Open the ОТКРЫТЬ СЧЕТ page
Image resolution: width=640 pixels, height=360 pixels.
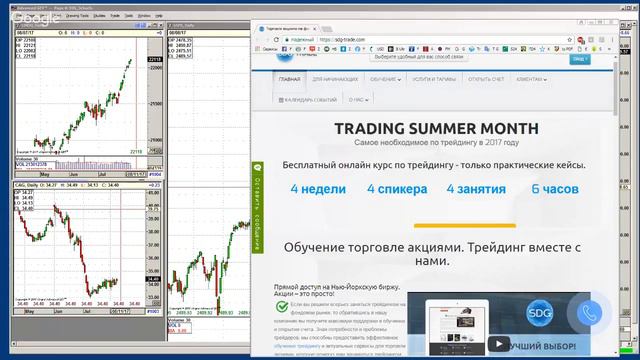(486, 79)
